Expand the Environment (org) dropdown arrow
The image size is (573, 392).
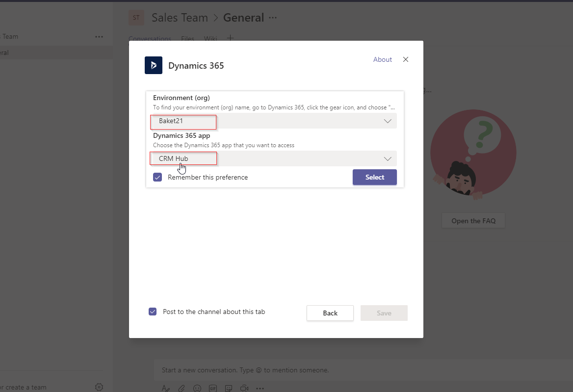pos(388,121)
